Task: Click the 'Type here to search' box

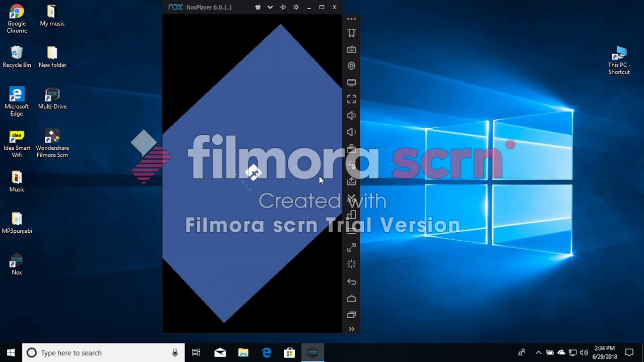Action: (x=104, y=352)
